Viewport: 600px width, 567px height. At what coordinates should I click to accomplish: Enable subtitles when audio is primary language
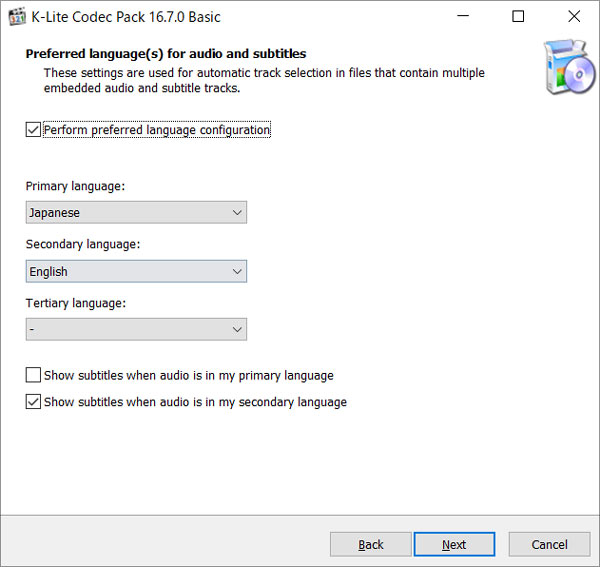[x=34, y=376]
